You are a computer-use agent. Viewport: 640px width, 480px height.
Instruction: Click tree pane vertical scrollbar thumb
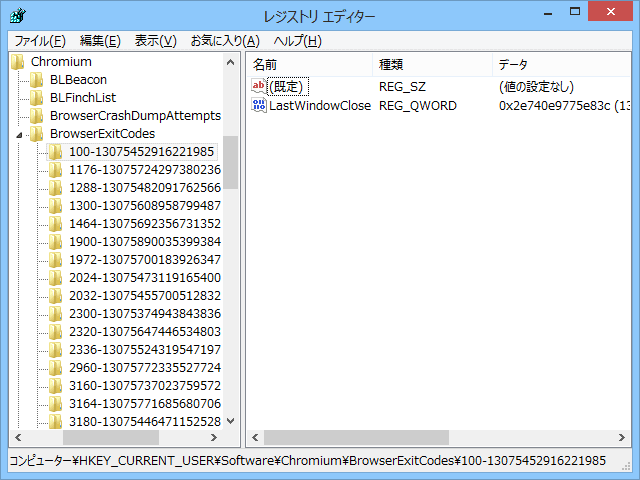tap(231, 162)
